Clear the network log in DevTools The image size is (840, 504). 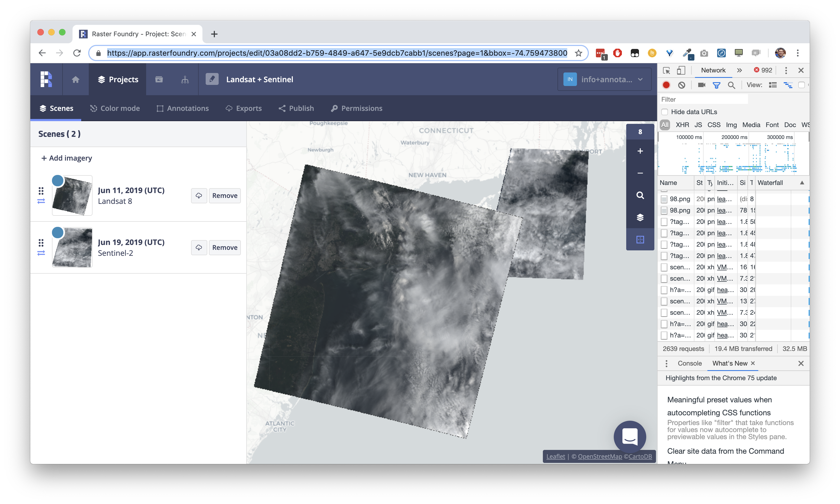[681, 85]
